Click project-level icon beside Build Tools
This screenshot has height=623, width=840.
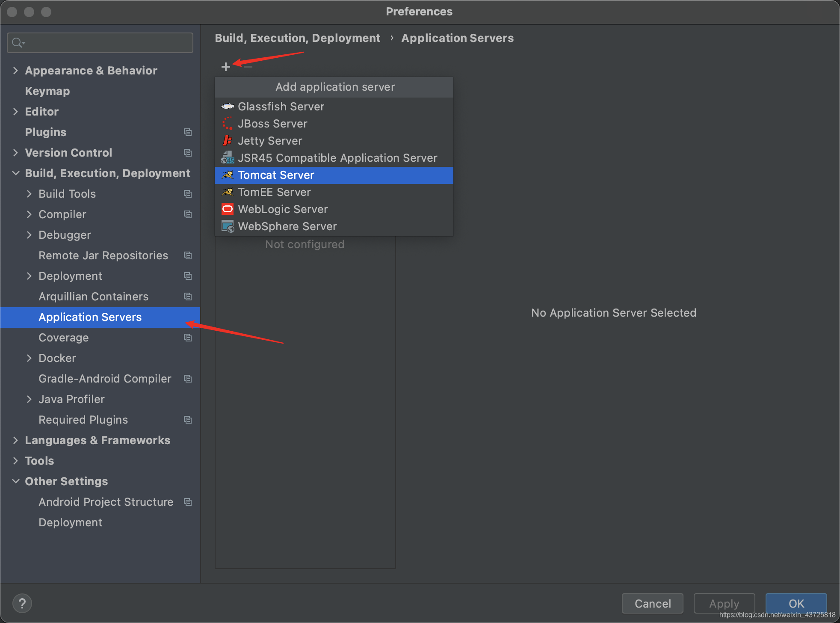[188, 194]
